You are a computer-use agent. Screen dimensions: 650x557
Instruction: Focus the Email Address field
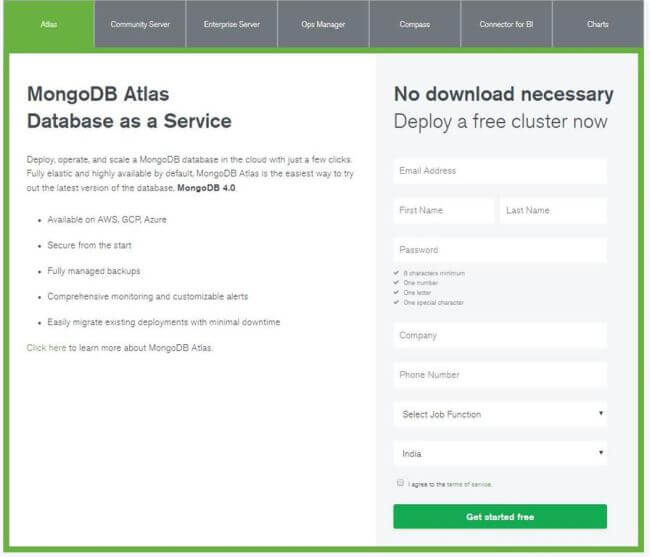500,171
